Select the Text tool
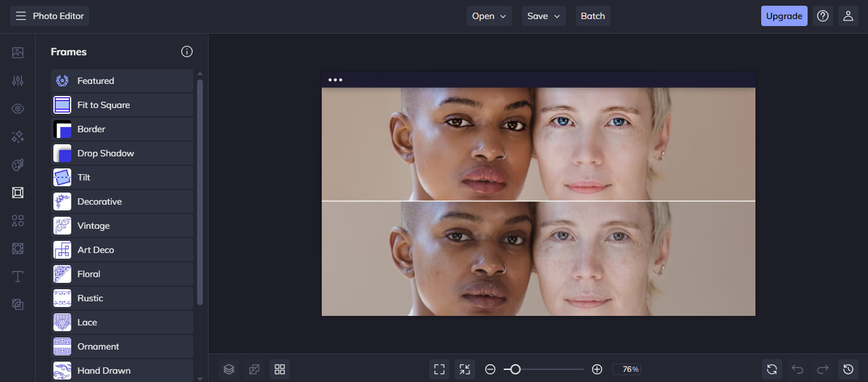Image resolution: width=868 pixels, height=382 pixels. (x=17, y=276)
